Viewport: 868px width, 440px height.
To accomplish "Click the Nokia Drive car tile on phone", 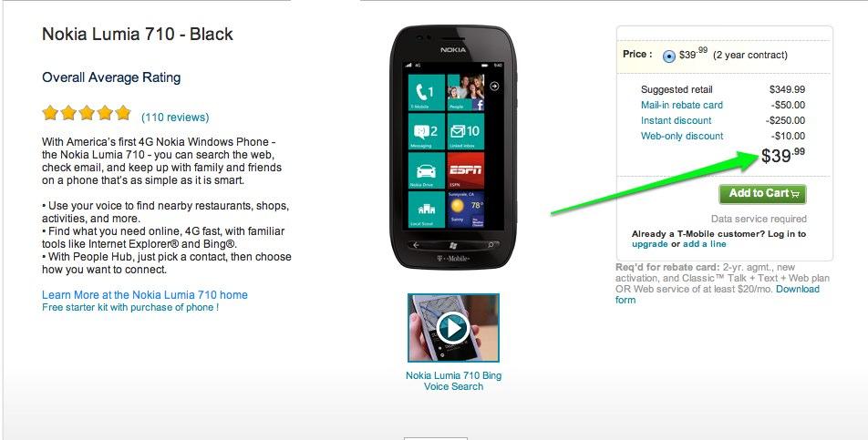I will tap(427, 170).
